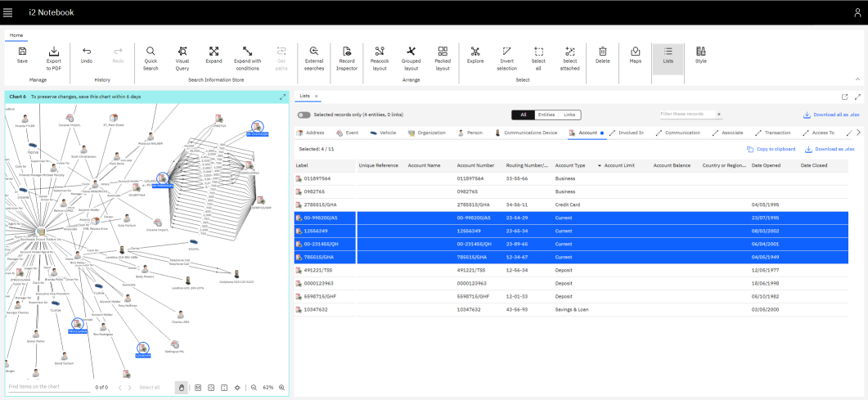
Task: Click the Delete trash icon
Action: click(602, 51)
